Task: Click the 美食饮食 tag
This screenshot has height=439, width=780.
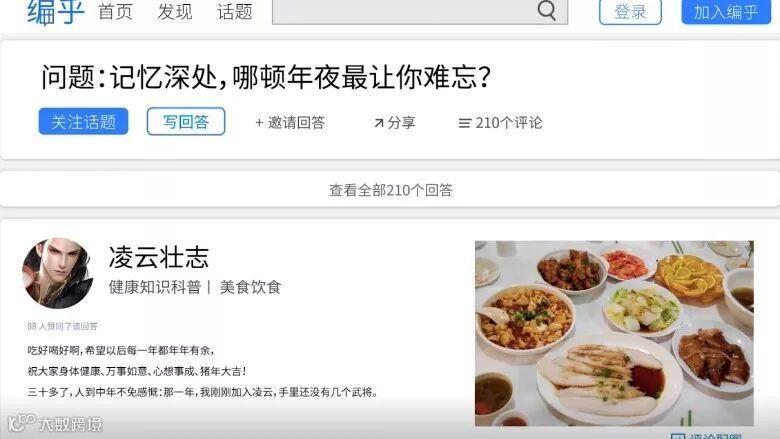Action: 250,287
